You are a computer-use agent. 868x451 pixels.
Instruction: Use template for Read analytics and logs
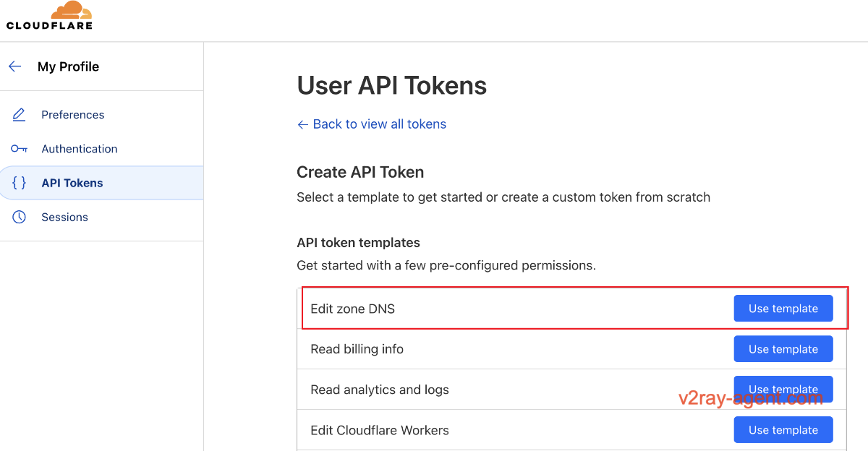(783, 389)
